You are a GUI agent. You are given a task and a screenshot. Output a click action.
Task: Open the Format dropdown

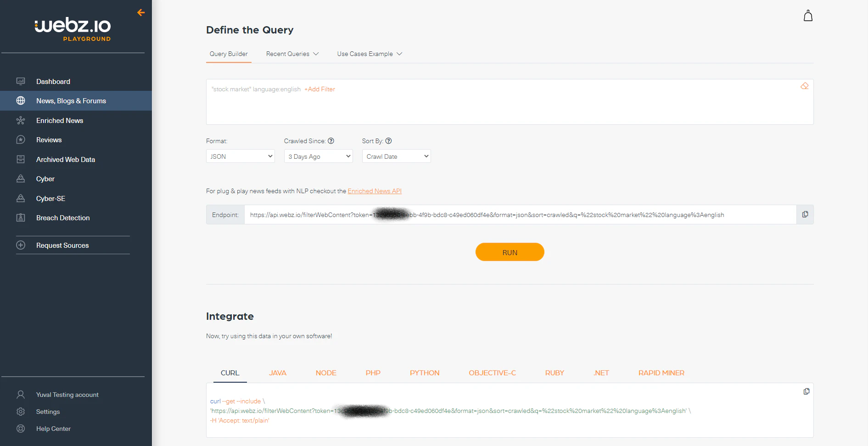(x=240, y=156)
